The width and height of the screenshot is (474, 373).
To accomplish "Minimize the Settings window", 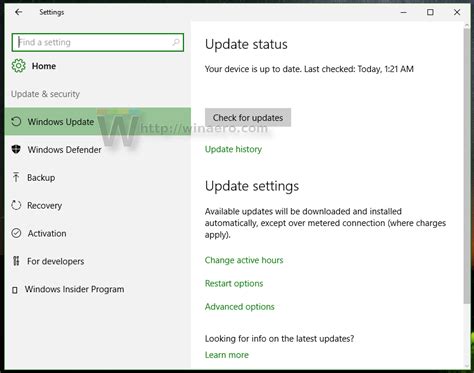I will click(x=404, y=12).
